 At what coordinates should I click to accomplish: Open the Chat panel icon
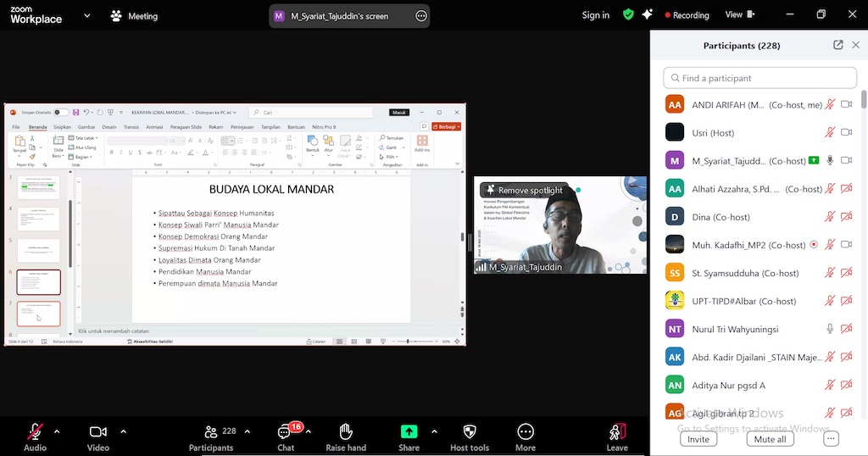pos(286,432)
